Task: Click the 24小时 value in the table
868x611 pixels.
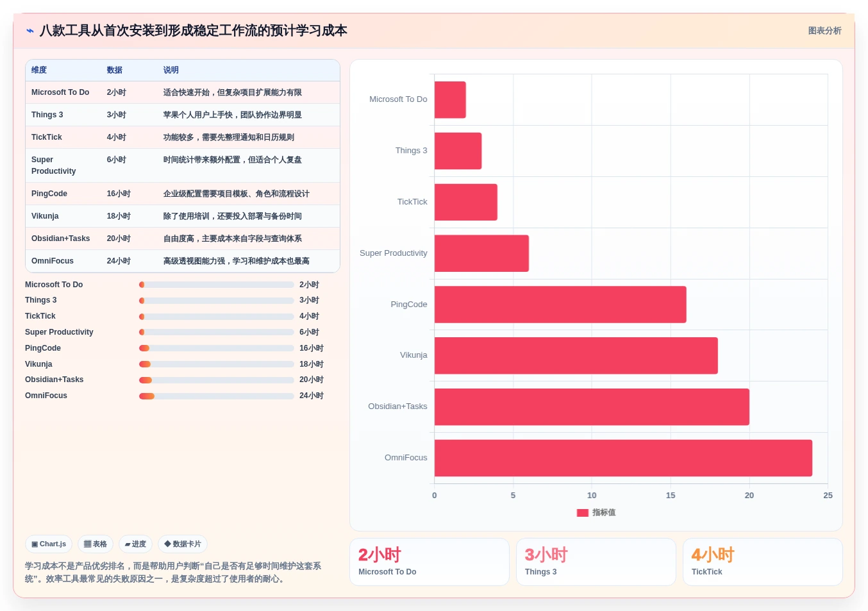Action: (x=119, y=261)
